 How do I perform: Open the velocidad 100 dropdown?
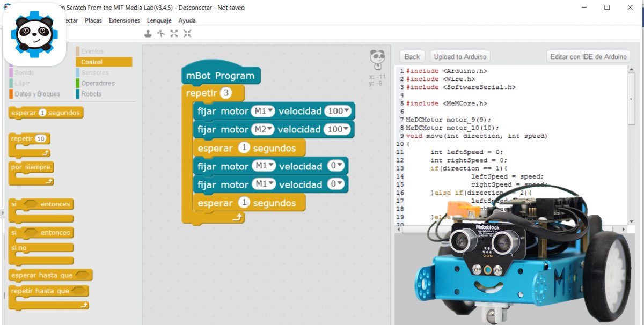[338, 110]
